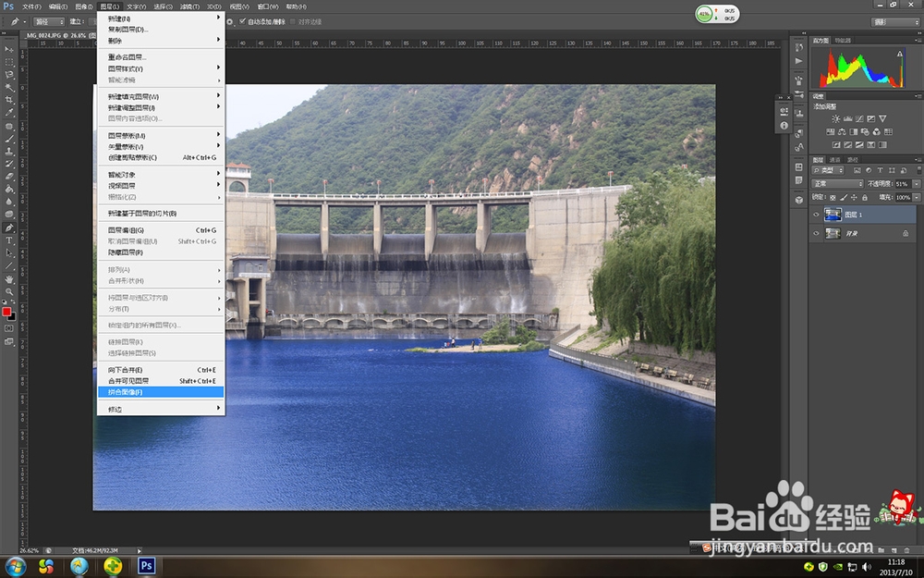Open the 摄影 workspace dropdown

tap(895, 22)
